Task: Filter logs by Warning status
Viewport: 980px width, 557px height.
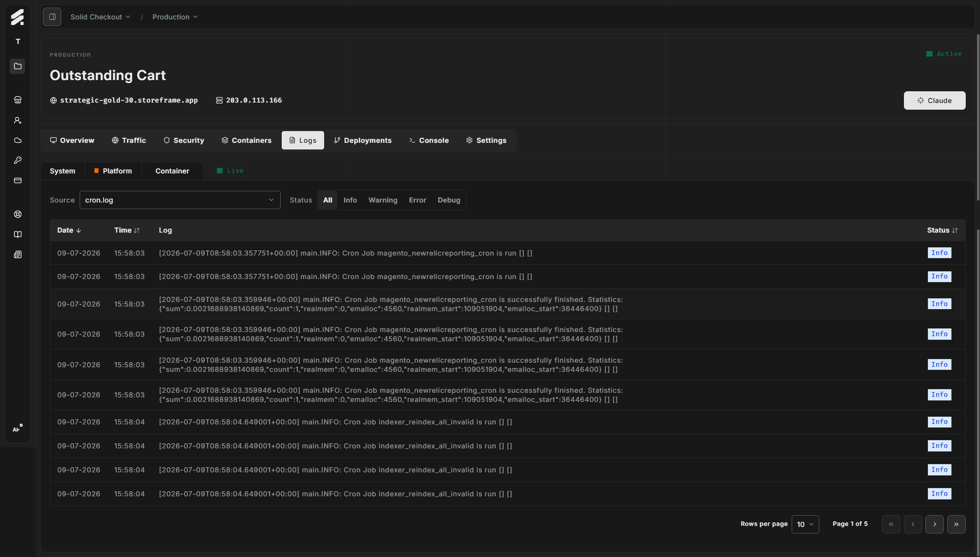Action: pyautogui.click(x=383, y=200)
